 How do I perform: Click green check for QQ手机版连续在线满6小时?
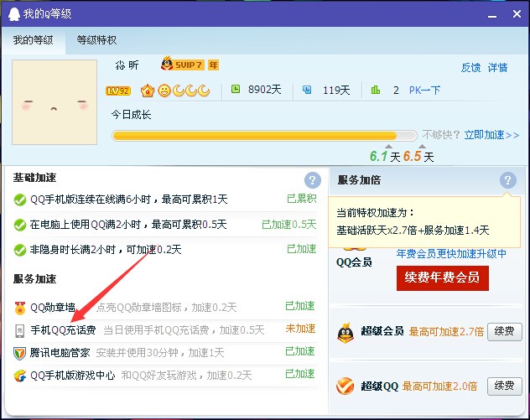pyautogui.click(x=20, y=200)
